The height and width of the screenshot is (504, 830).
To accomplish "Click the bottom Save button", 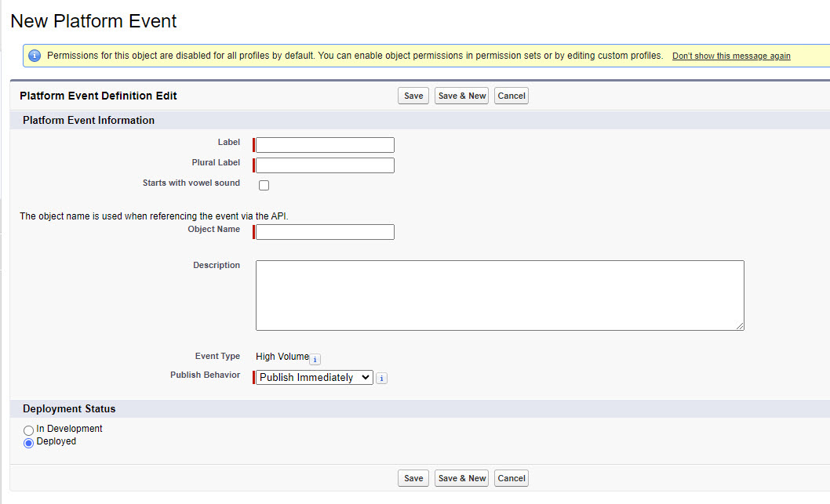I will pos(413,478).
